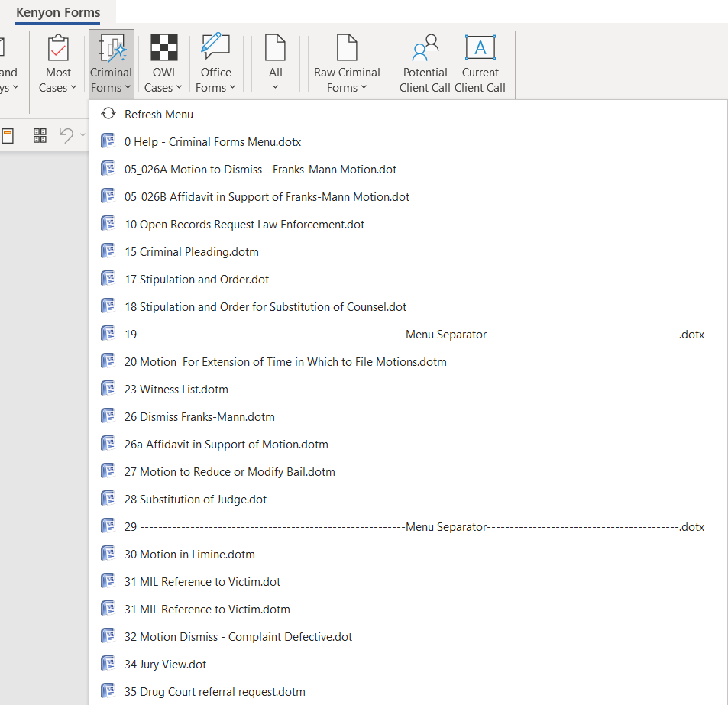The height and width of the screenshot is (705, 728).
Task: Expand the Raw Criminal Forms dropdown arrow
Action: pos(364,87)
